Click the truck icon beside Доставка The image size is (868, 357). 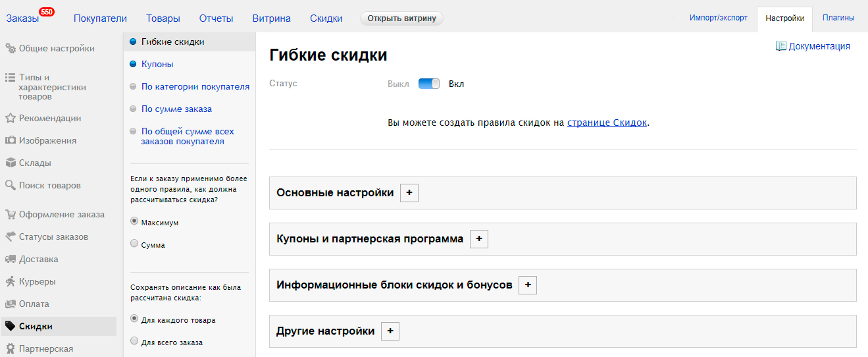coord(11,260)
